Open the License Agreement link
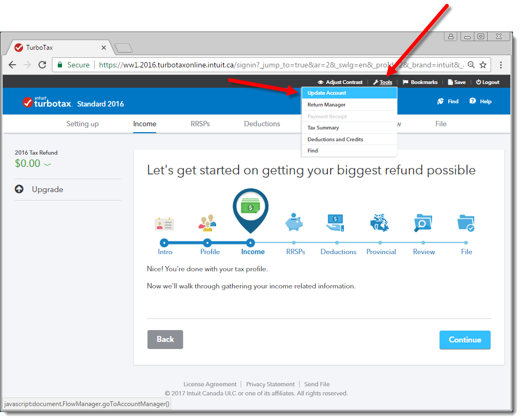 click(210, 384)
